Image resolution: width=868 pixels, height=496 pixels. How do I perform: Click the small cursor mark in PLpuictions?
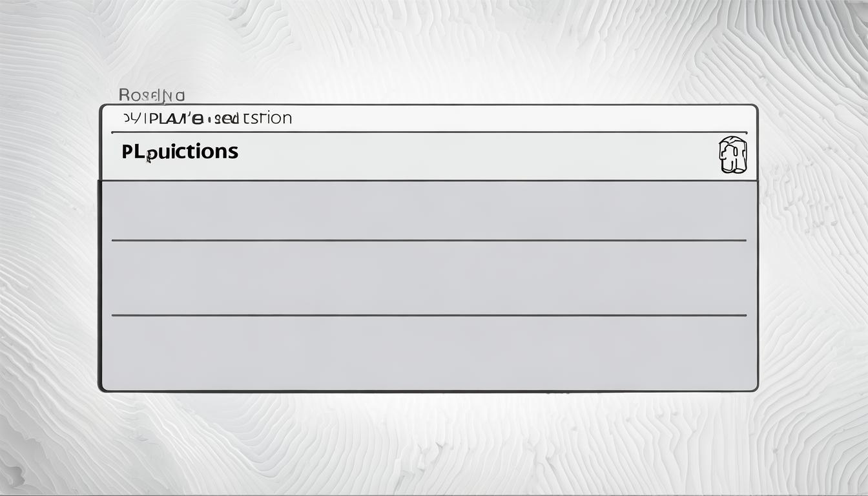click(148, 157)
